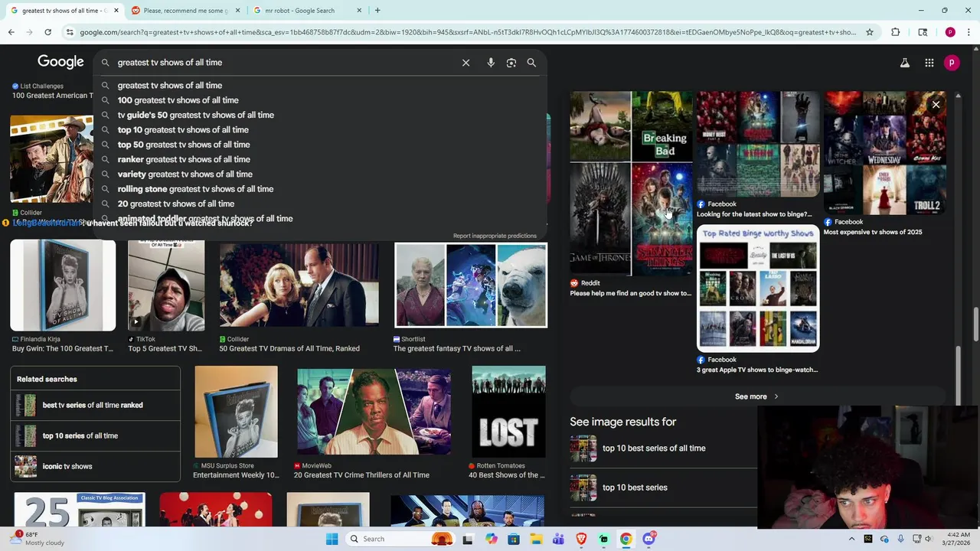Open Google apps grid

coord(929,63)
